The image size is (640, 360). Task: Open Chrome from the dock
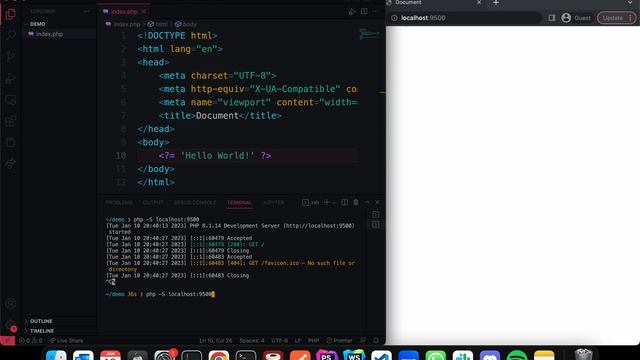tap(219, 356)
